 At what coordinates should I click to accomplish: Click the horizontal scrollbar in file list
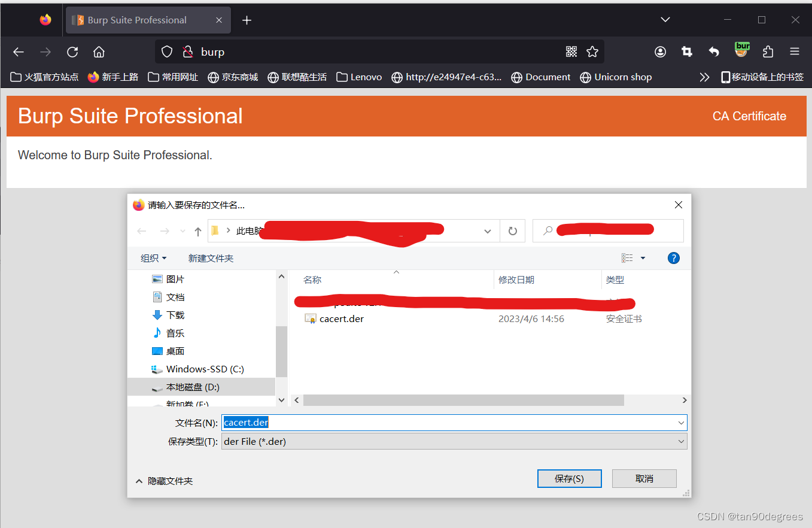pyautogui.click(x=464, y=400)
